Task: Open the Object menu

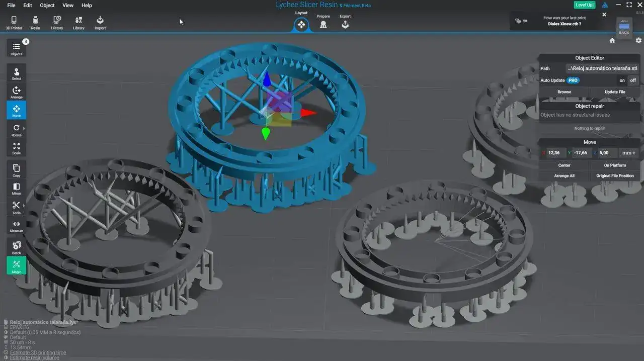Action: [x=47, y=6]
